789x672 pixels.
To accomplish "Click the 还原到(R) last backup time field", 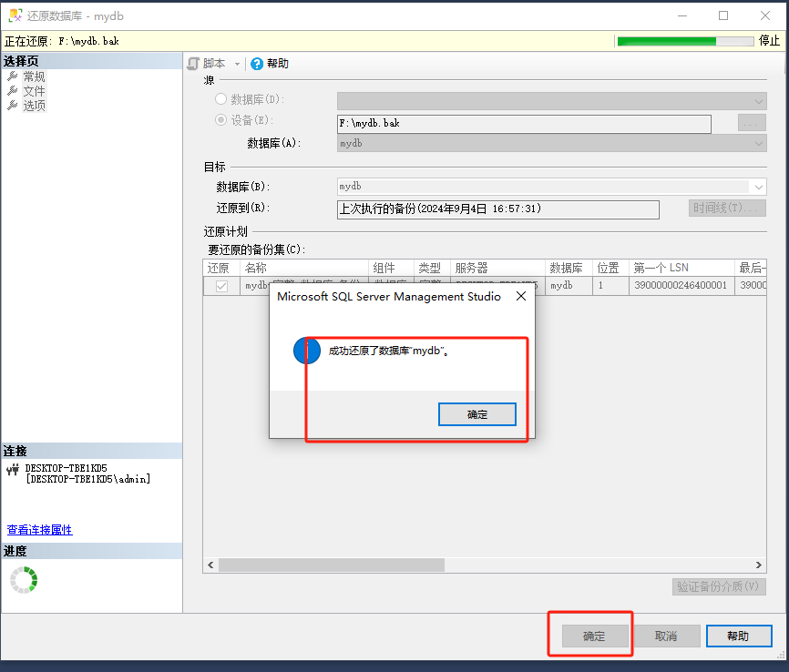I will (x=497, y=209).
